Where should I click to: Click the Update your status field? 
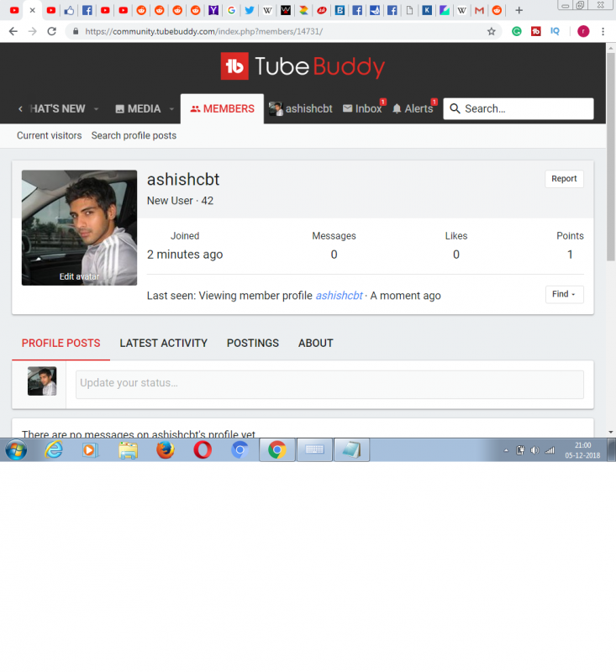(x=329, y=384)
